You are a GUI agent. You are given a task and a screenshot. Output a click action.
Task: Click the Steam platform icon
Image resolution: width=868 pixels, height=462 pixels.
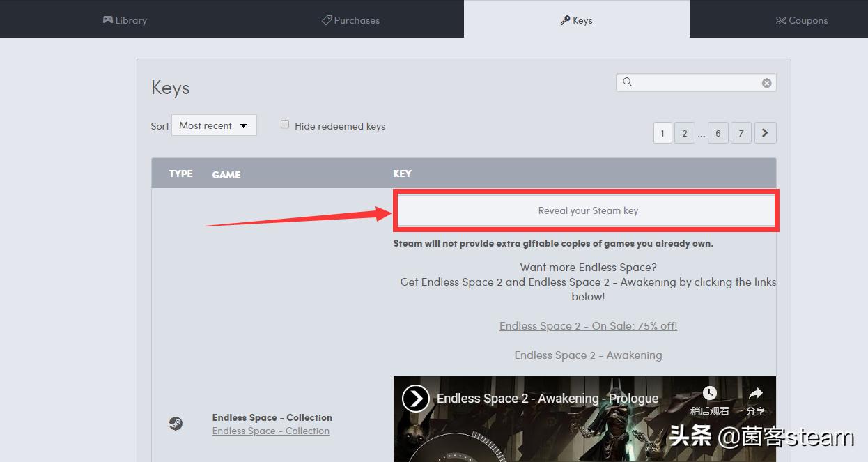click(176, 424)
